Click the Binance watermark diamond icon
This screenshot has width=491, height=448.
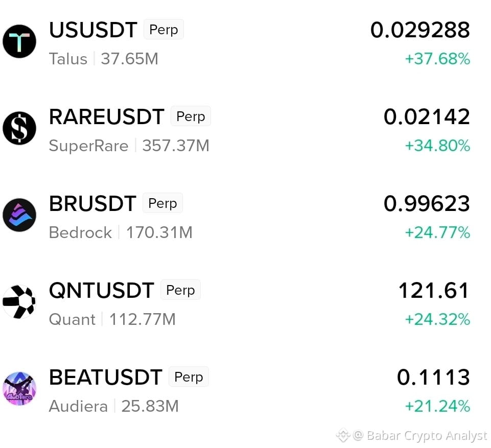coord(343,435)
